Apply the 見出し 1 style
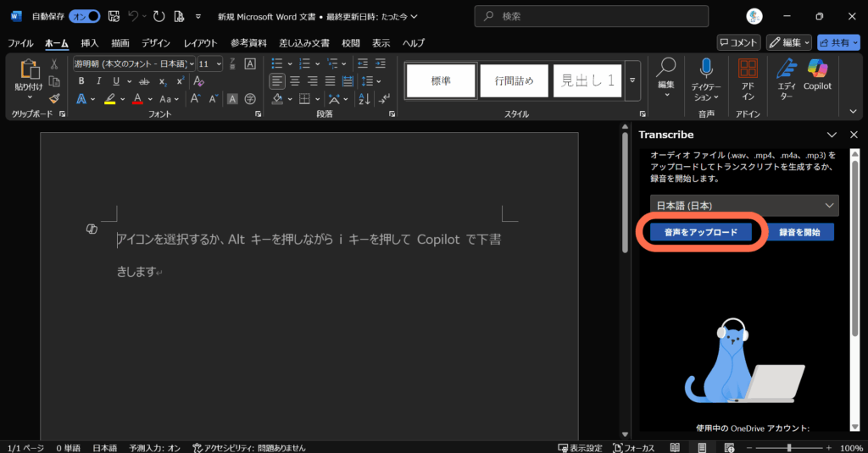The height and width of the screenshot is (453, 868). [x=587, y=80]
